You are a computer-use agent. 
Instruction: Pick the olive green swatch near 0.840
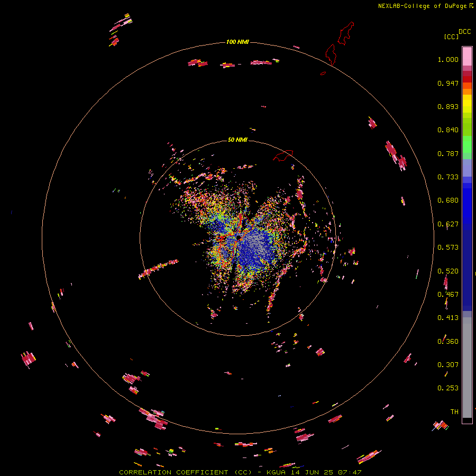click(x=467, y=127)
